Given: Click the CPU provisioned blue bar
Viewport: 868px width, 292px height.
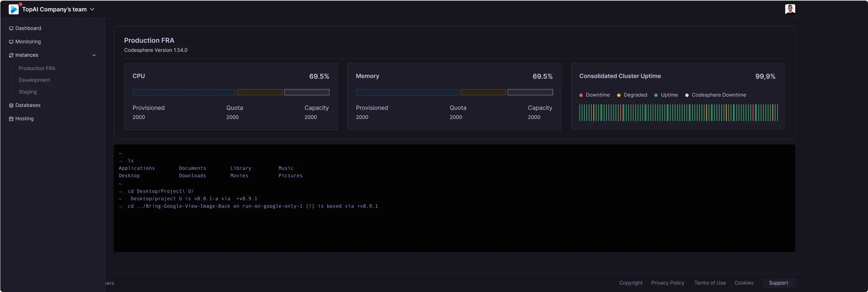Looking at the screenshot, I should click(x=184, y=92).
